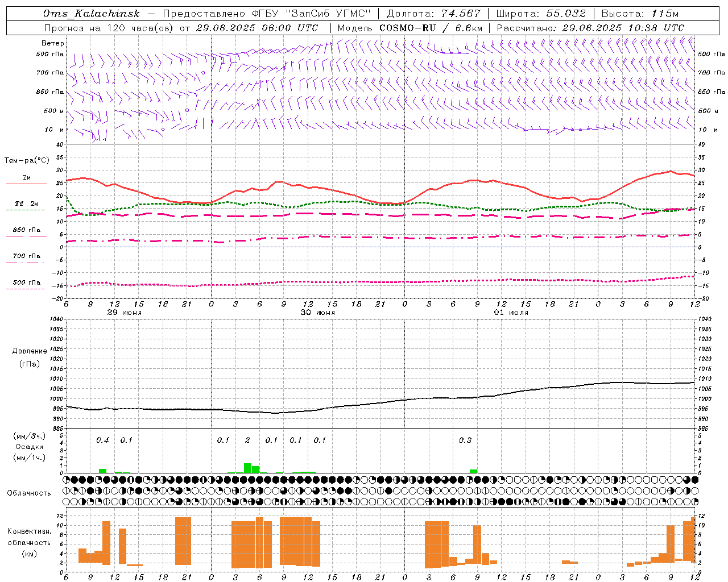
Task: Click the 01 июля date label
Action: 511,313
